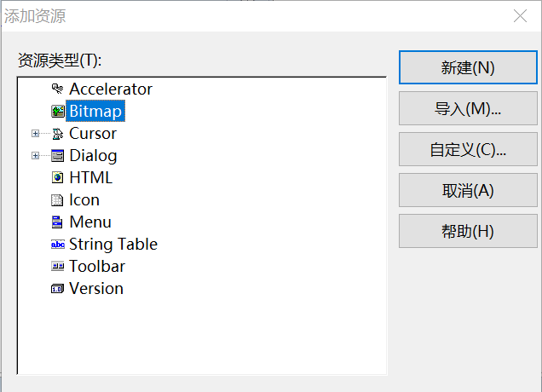Viewport: 542px width, 392px height.
Task: Expand the Dialog tree node
Action: pyautogui.click(x=35, y=155)
